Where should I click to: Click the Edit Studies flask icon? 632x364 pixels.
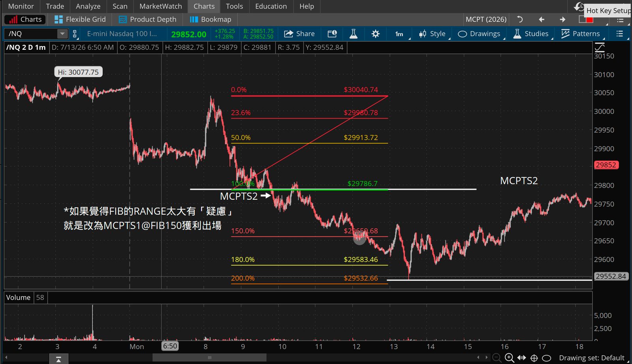click(354, 34)
